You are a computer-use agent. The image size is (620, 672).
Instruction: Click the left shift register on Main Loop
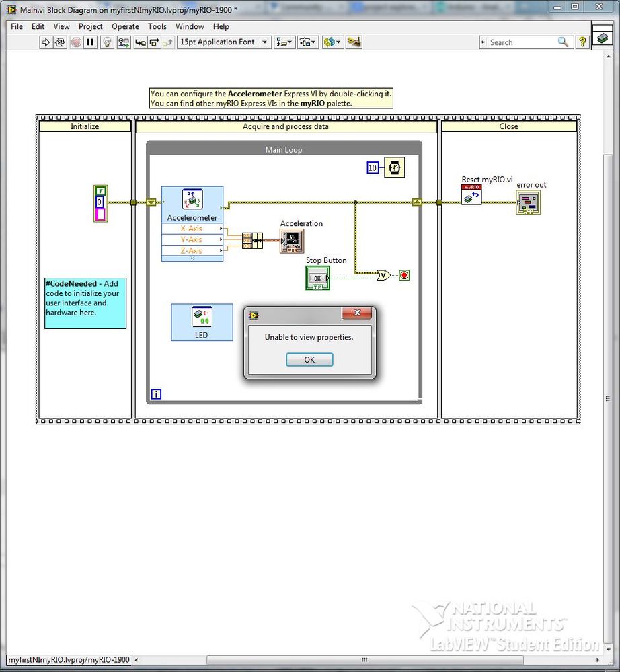coord(151,202)
